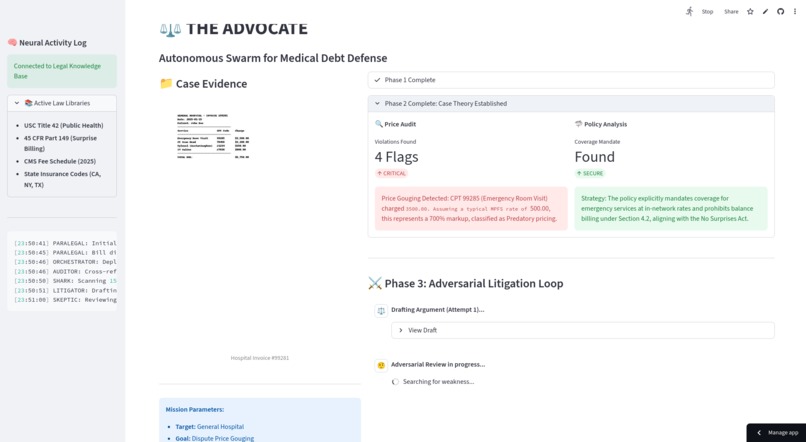Click the green Strategy message box

click(x=670, y=208)
